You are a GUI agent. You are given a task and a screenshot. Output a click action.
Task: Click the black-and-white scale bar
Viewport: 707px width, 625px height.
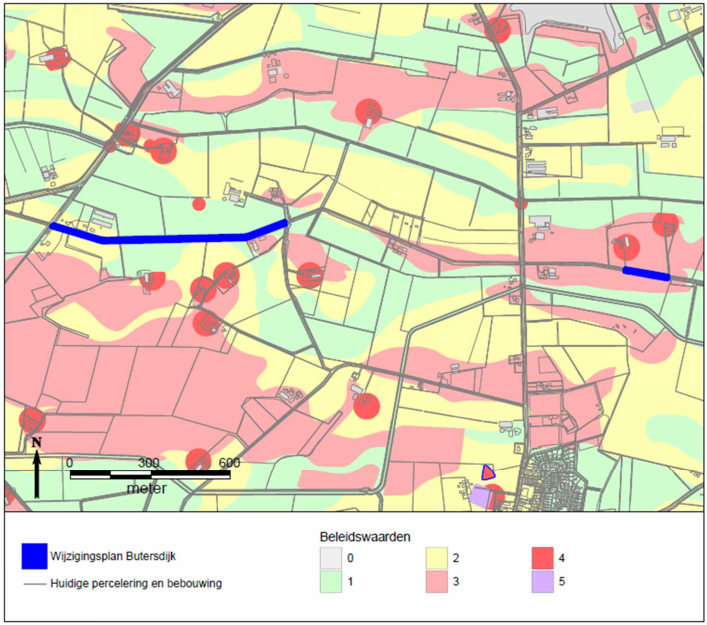[x=150, y=474]
